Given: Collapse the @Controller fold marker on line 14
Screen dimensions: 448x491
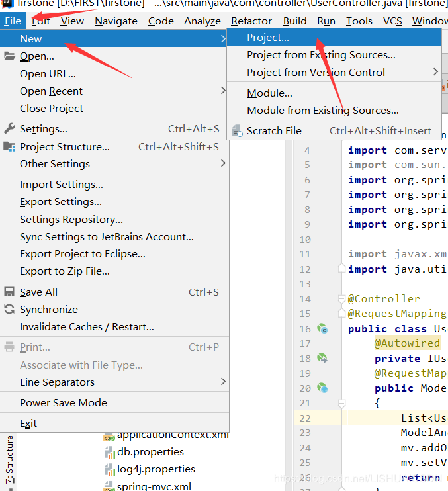Looking at the screenshot, I should coord(341,299).
